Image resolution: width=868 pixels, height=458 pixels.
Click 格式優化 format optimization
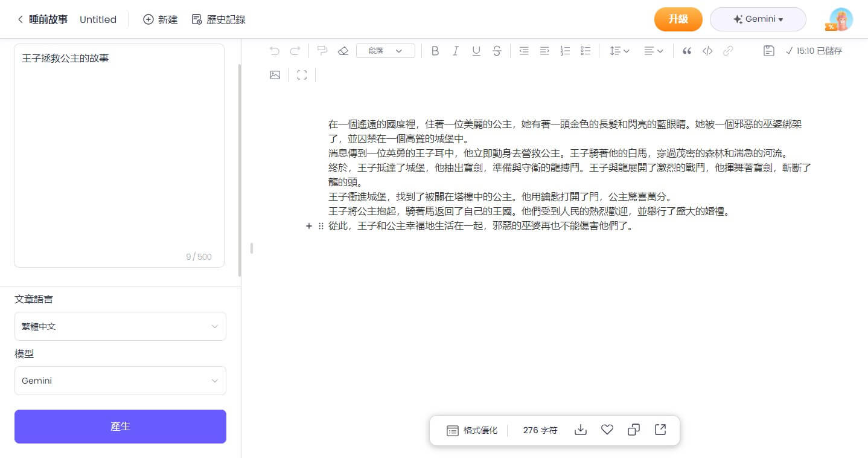[x=472, y=430]
